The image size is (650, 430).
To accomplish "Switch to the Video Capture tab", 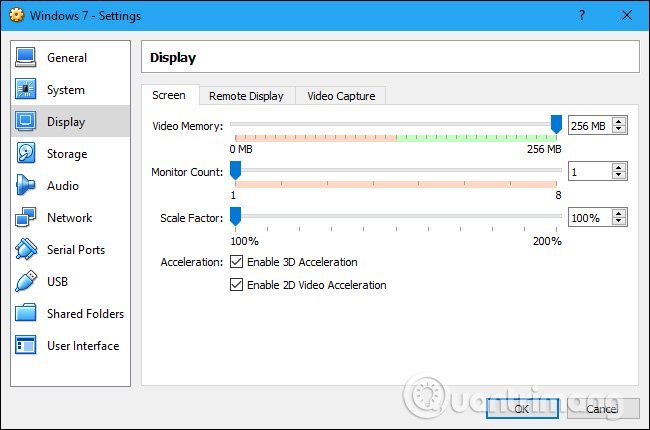I will click(341, 96).
